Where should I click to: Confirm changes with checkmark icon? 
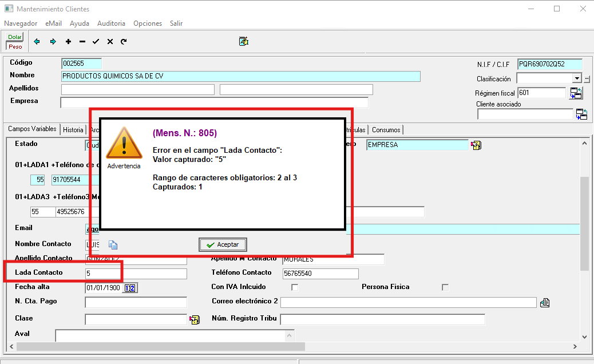[x=96, y=42]
